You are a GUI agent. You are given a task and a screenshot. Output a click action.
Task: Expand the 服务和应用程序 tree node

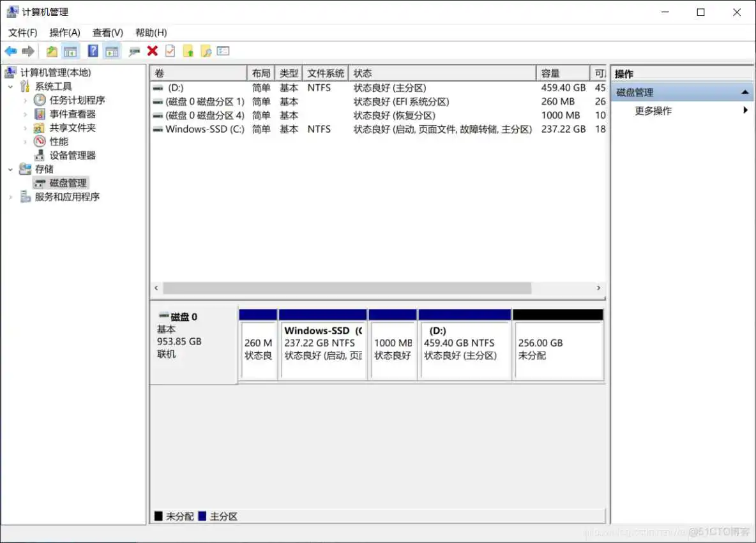(x=10, y=197)
